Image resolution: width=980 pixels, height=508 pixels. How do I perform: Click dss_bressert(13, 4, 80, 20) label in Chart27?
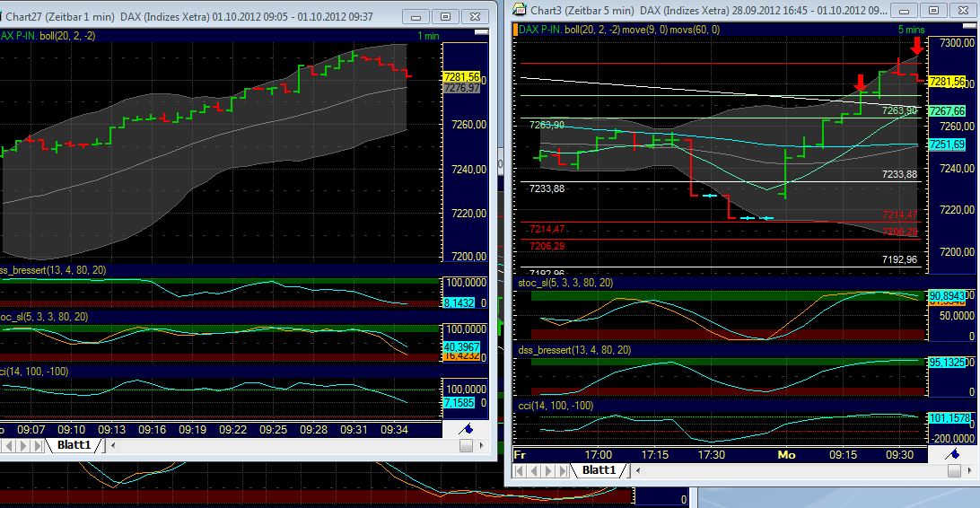coord(53,270)
